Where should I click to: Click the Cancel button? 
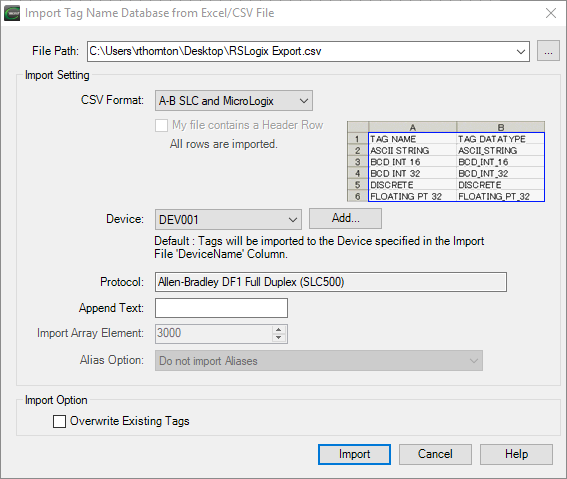[x=435, y=454]
